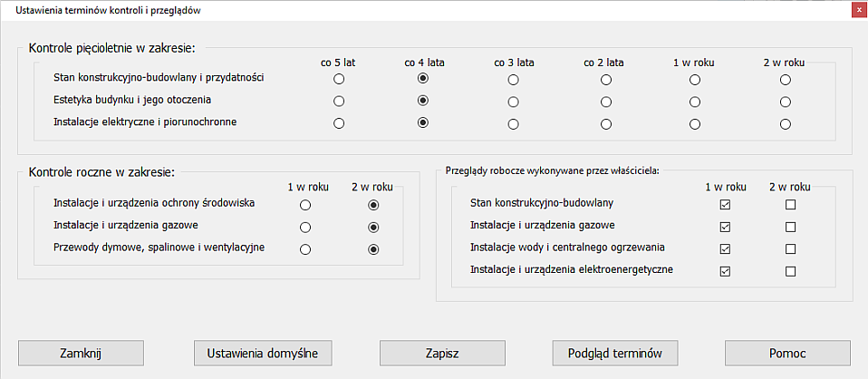Choose 1 w roku for Przewody dymowe
868x379 pixels.
point(305,249)
